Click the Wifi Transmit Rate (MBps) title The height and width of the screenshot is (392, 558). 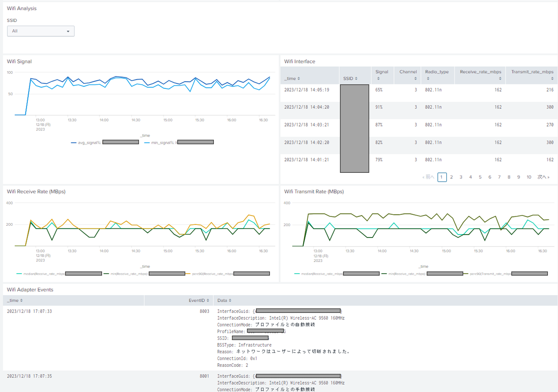314,191
